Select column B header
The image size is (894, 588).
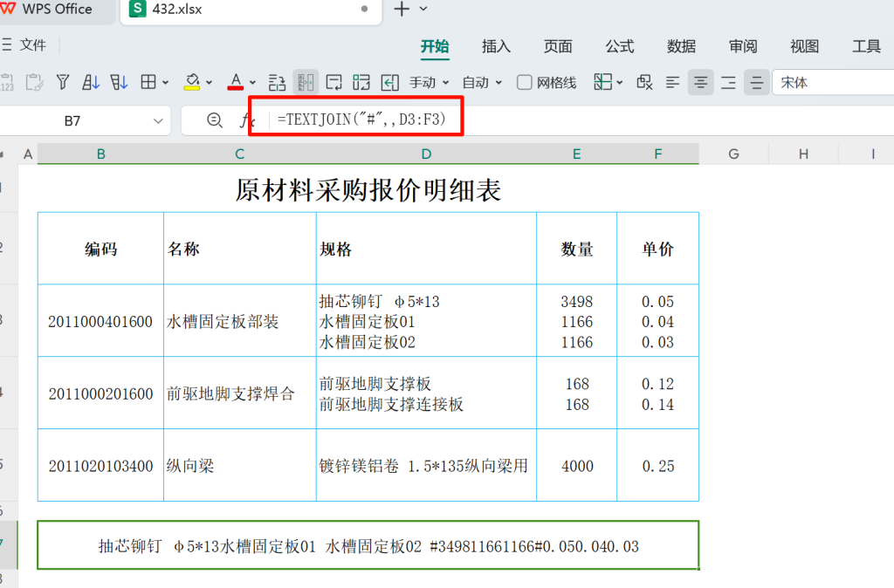tap(101, 154)
